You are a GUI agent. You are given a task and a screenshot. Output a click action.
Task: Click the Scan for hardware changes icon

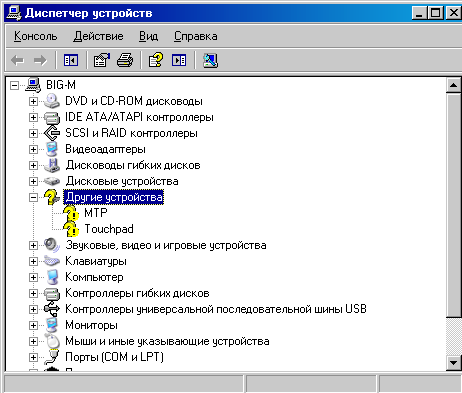coord(210,60)
